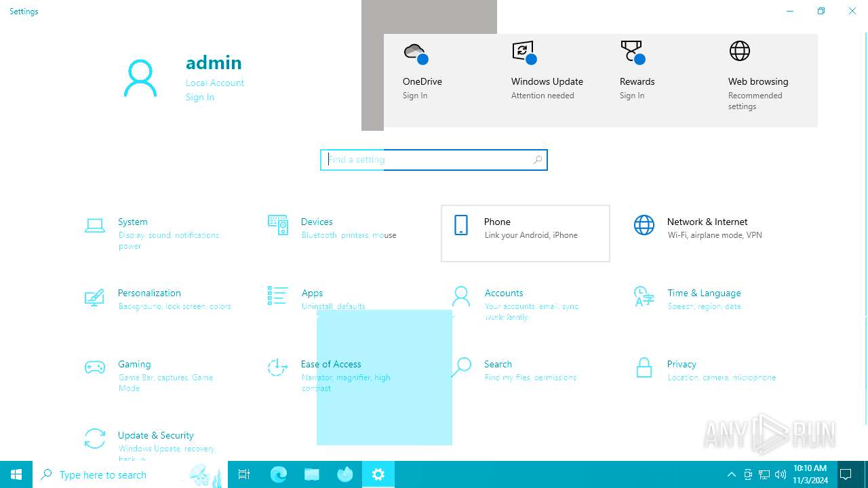Click the magnifier icon in Find a setting
This screenshot has width=868, height=488.
point(538,160)
